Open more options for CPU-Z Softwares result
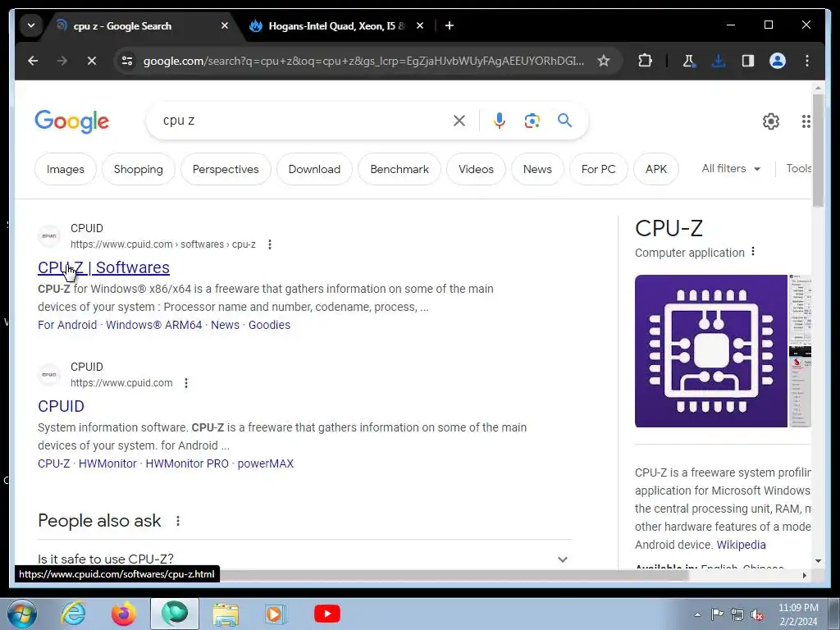840x630 pixels. tap(269, 244)
